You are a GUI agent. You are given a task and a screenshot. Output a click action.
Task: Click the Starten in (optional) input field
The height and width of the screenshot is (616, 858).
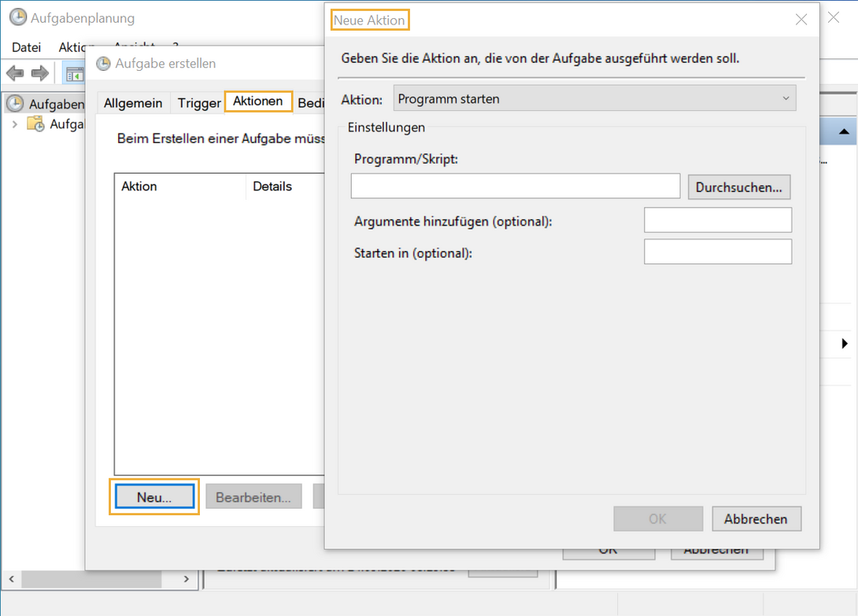[717, 251]
